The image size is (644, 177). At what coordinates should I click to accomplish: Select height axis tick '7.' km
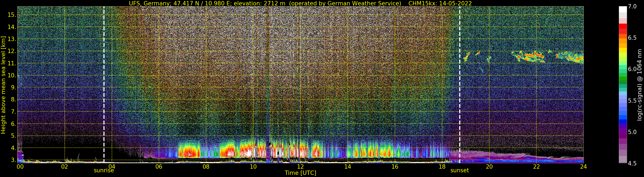tap(14, 112)
